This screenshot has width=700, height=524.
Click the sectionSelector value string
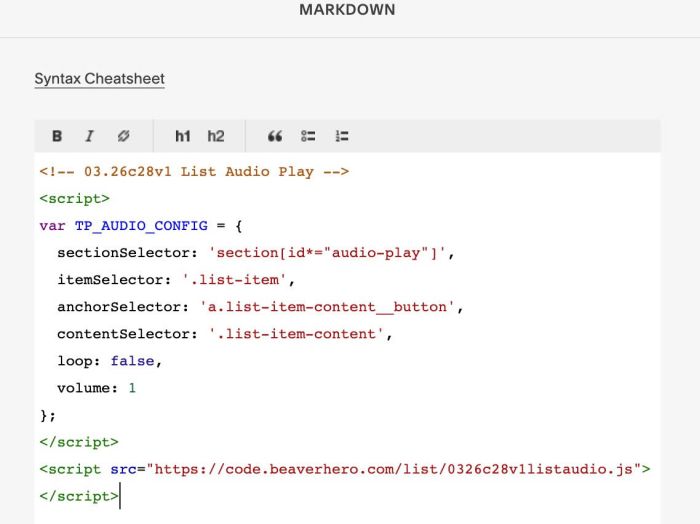click(x=331, y=253)
